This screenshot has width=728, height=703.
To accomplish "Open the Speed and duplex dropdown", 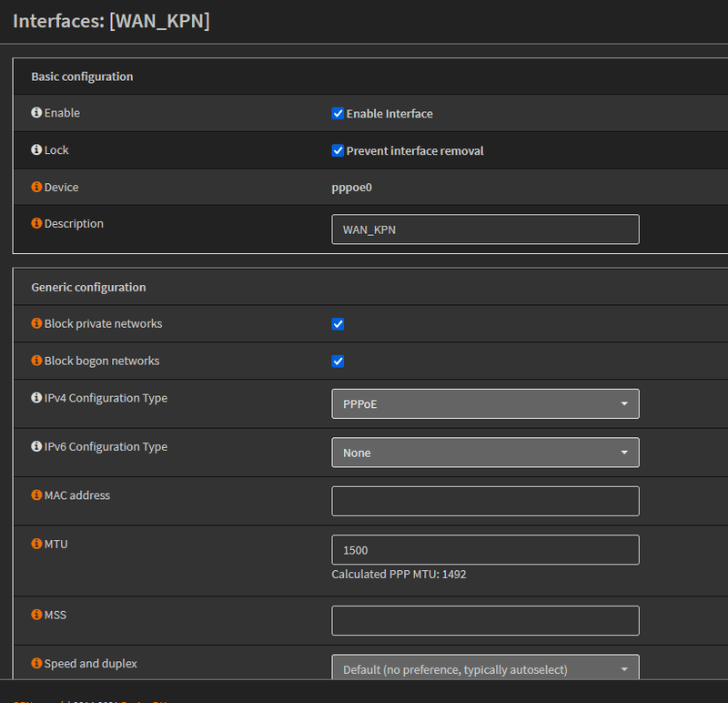I will coord(485,668).
